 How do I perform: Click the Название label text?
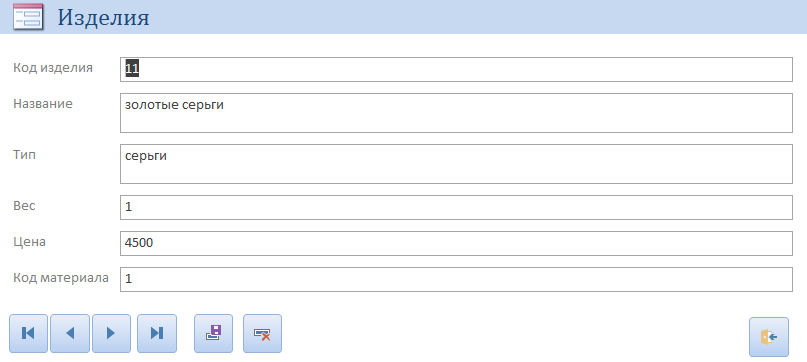(43, 104)
